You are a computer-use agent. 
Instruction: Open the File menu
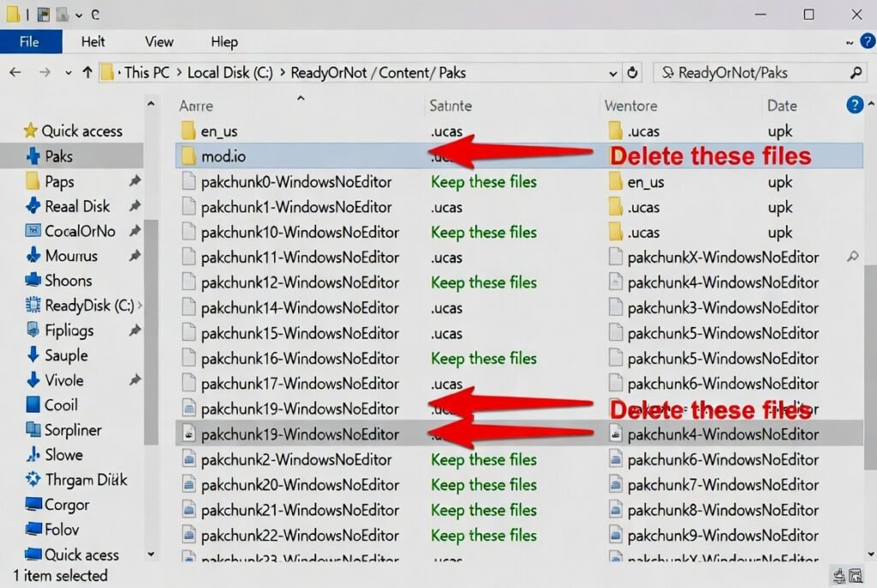coord(30,42)
